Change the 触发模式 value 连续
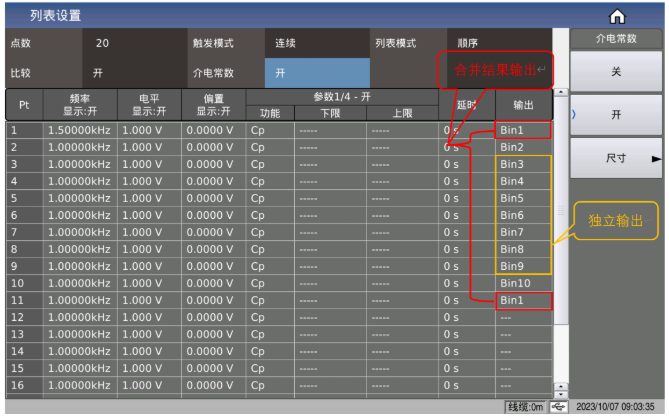Viewport: 669px width, 419px height. (317, 43)
